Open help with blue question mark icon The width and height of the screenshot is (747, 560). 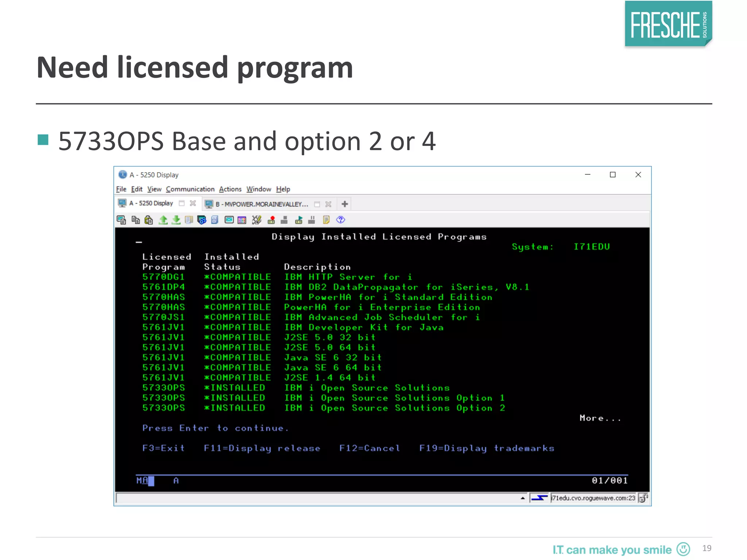tap(341, 220)
